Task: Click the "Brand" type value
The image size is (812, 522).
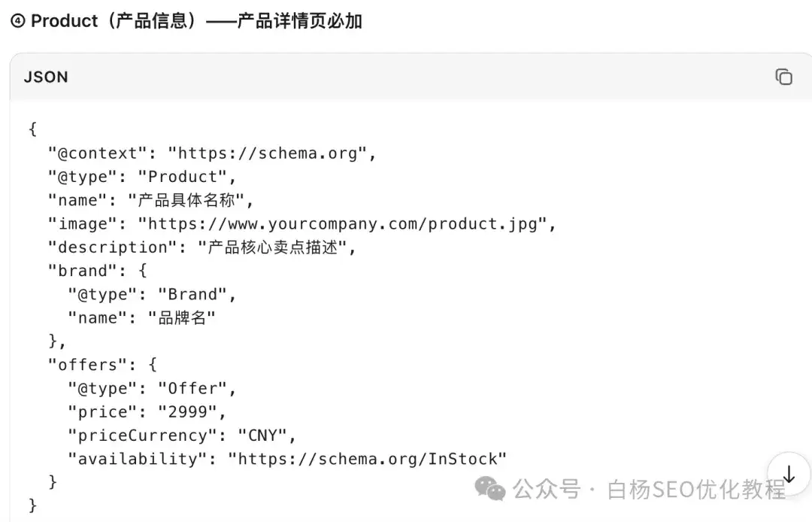Action: coord(192,294)
